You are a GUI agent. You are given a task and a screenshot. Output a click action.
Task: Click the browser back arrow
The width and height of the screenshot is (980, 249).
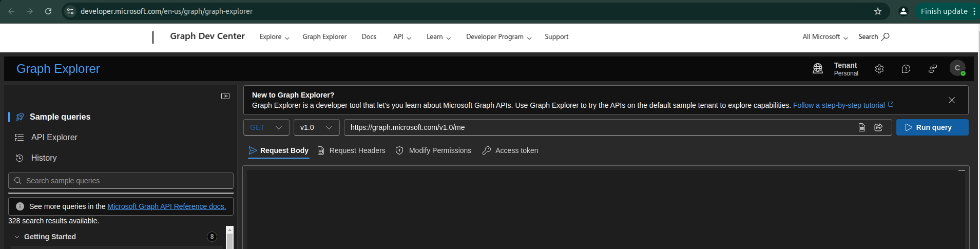[11, 11]
